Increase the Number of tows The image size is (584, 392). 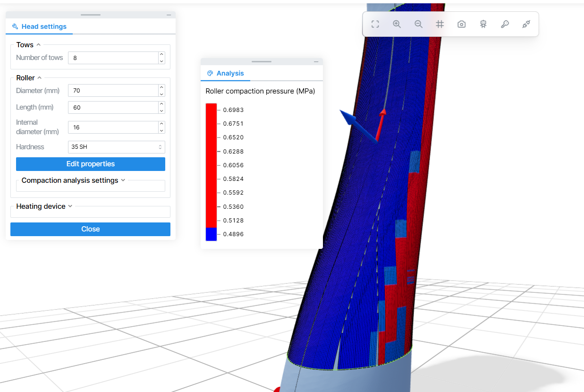coord(161,55)
